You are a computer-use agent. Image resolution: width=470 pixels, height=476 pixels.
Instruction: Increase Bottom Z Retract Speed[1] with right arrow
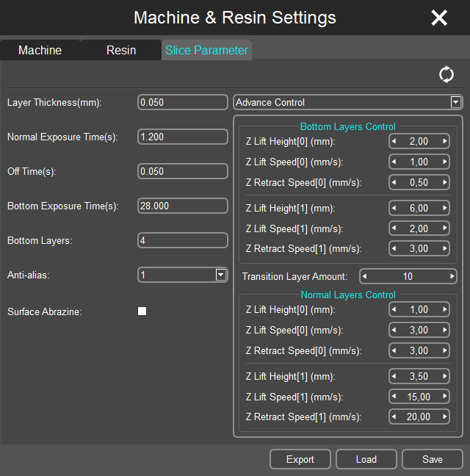444,249
